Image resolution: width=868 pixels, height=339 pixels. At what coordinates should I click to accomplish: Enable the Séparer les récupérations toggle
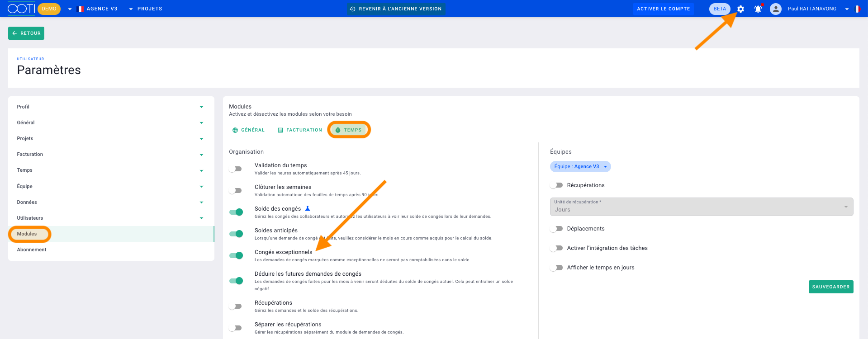click(x=236, y=328)
